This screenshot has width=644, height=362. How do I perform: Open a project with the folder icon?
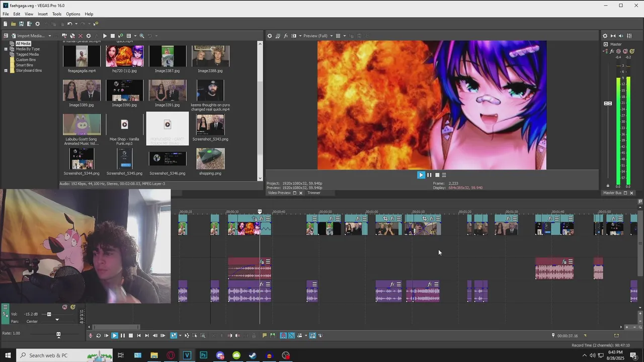(13, 24)
